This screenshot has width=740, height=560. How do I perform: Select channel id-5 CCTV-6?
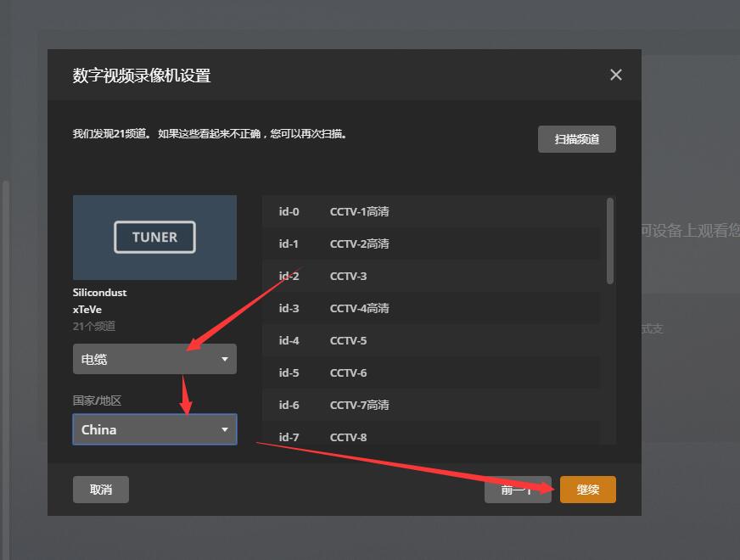431,372
